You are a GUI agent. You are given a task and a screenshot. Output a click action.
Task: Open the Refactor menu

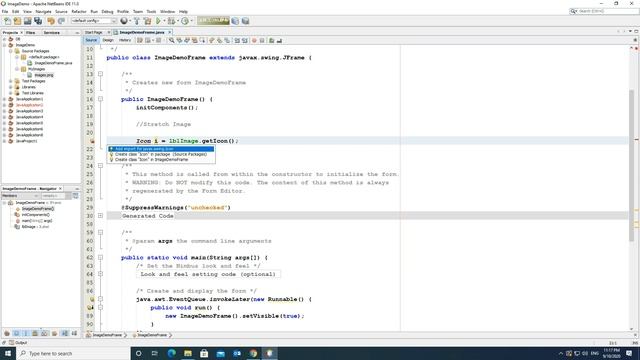pos(79,11)
